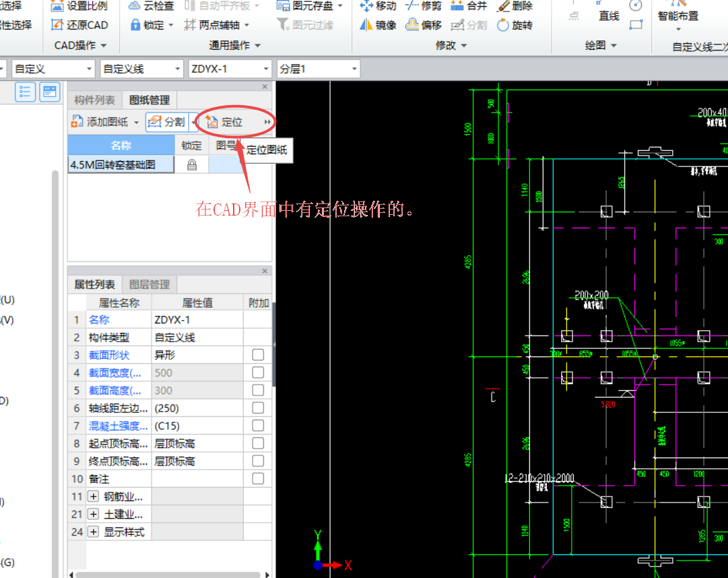Toggle the 轴线距左边 附加 checkbox

258,408
